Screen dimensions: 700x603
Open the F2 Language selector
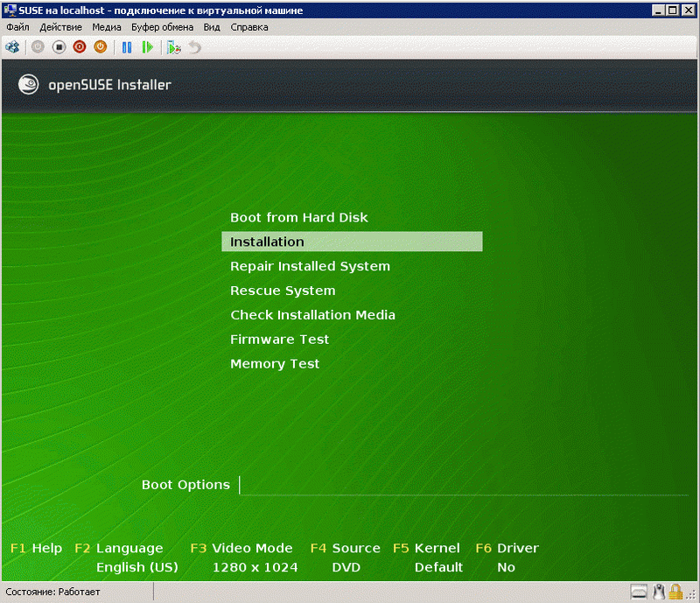119,548
